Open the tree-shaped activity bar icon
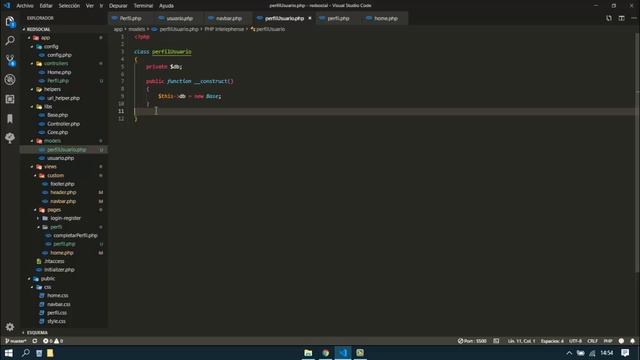 tap(10, 138)
